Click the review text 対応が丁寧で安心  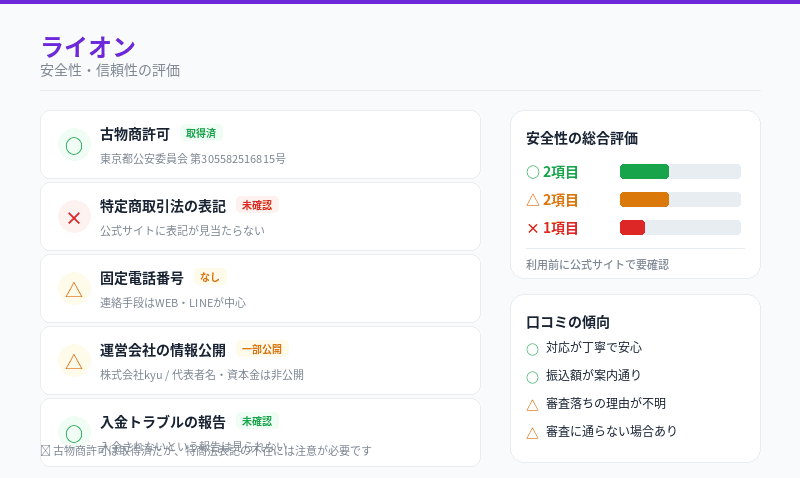594,347
